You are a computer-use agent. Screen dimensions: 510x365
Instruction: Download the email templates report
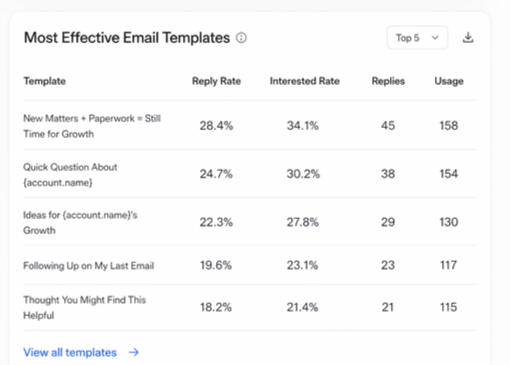468,38
